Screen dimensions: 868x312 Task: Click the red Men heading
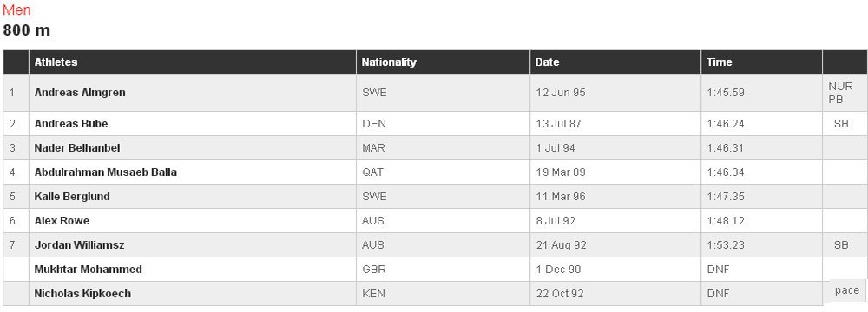click(x=16, y=10)
